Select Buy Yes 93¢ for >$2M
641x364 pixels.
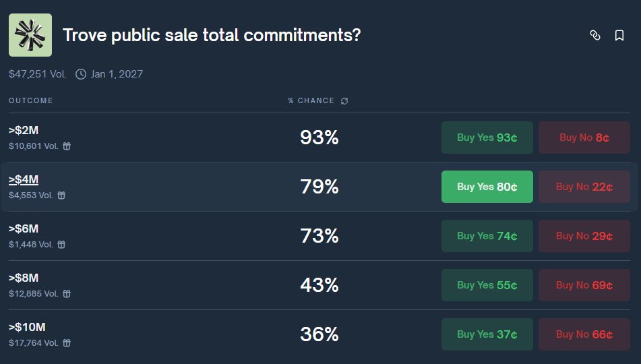487,138
